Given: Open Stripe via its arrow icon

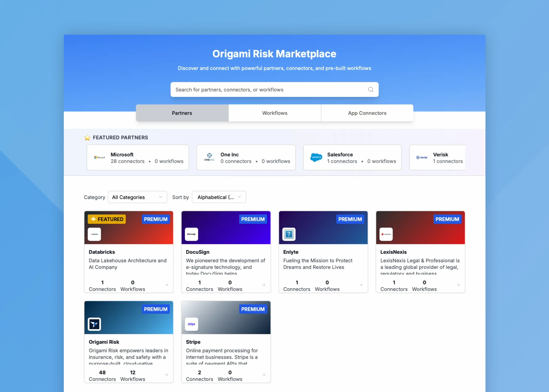Looking at the screenshot, I should point(264,375).
